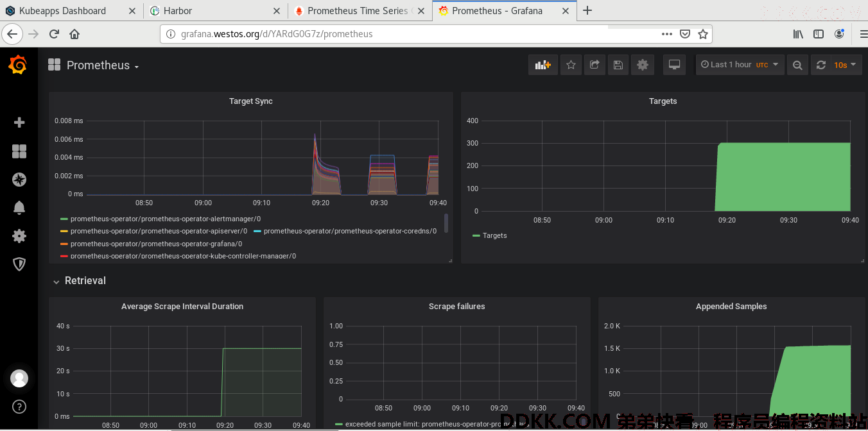
Task: Zoom out time range with magnifier
Action: tap(797, 65)
